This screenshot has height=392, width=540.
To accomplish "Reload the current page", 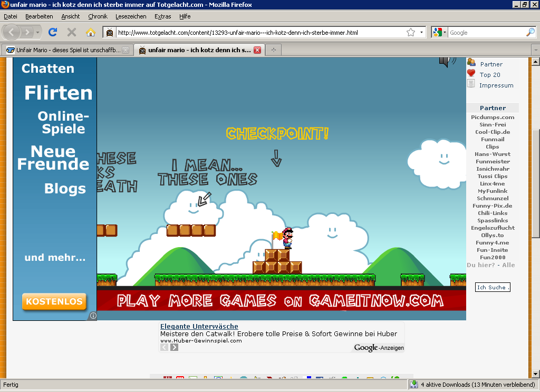I will pyautogui.click(x=53, y=32).
